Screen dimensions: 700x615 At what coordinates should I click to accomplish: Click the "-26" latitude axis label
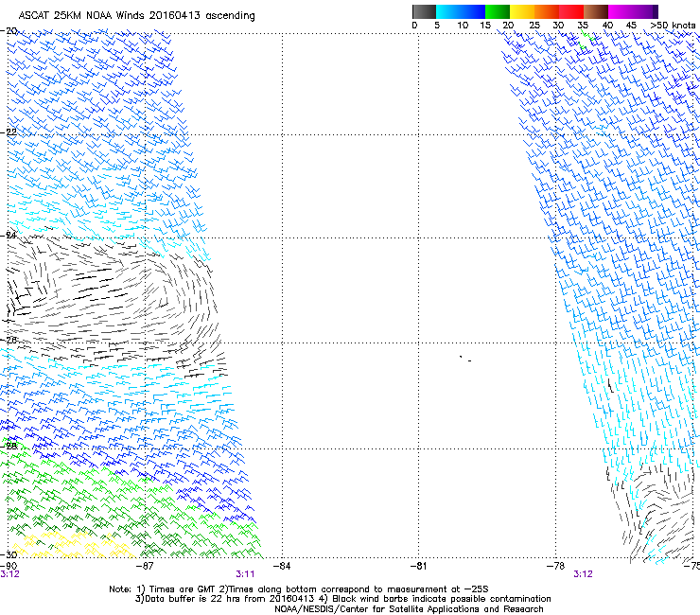(x=9, y=341)
